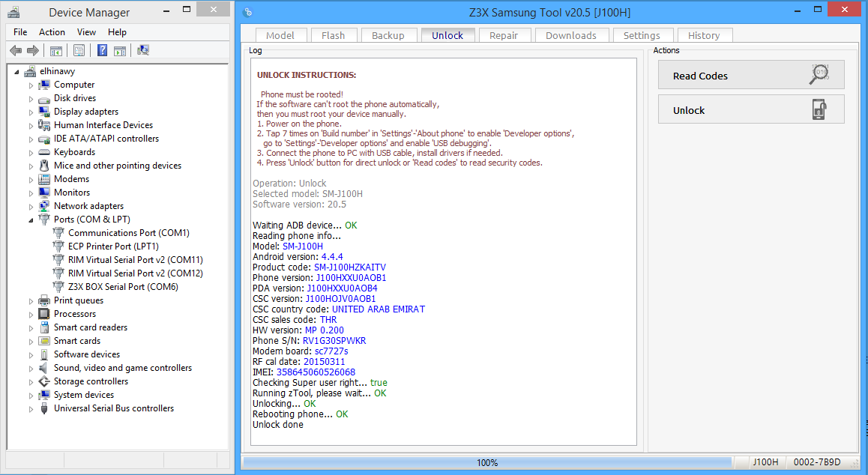Click the Computer device category icon
This screenshot has width=868, height=475.
pos(44,85)
